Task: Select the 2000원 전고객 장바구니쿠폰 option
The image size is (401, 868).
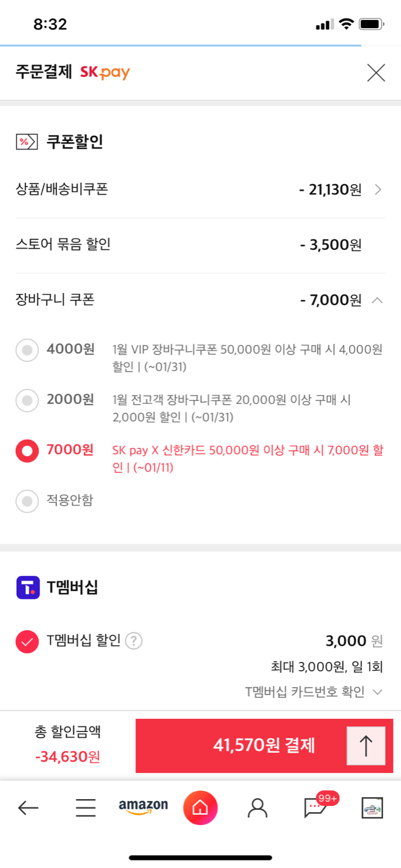Action: click(27, 400)
